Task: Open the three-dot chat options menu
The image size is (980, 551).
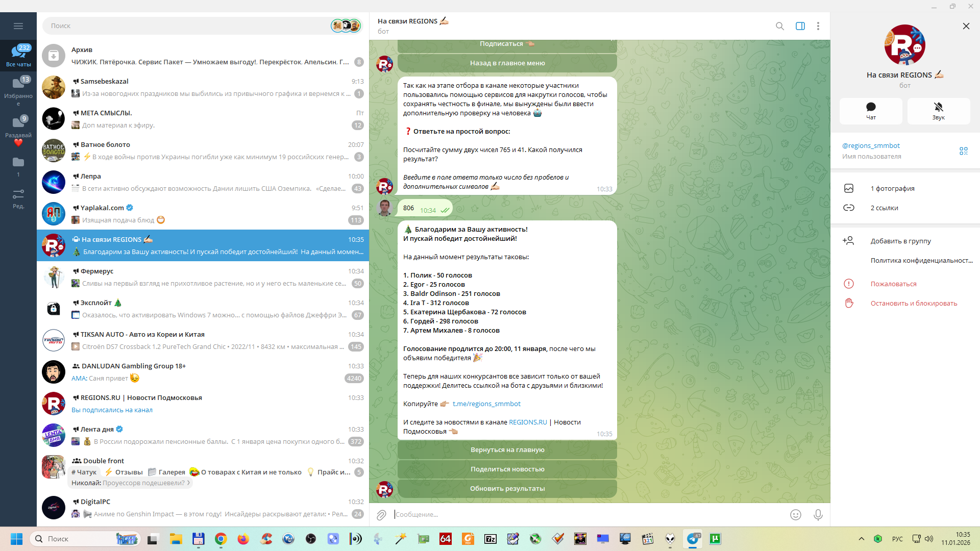Action: [818, 26]
